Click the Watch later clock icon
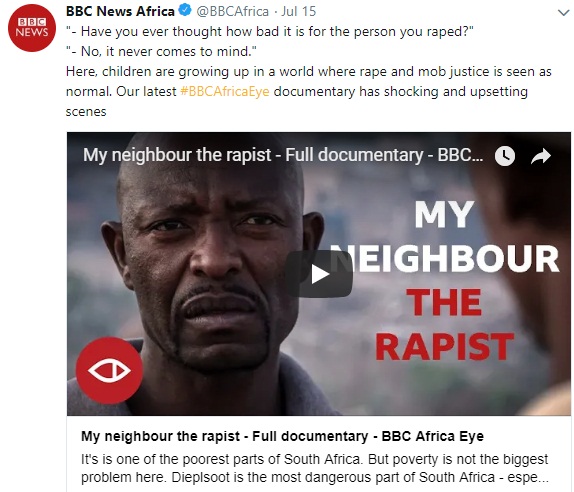 tap(505, 156)
